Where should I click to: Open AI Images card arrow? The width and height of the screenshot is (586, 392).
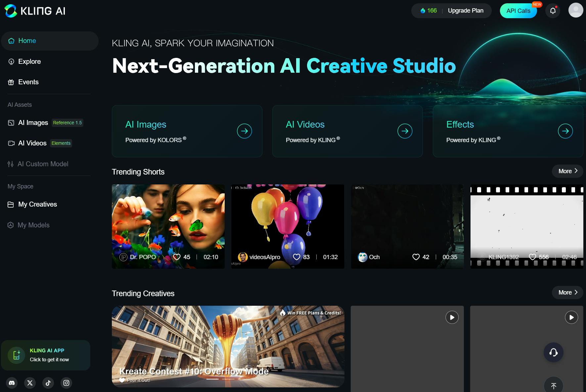coord(245,131)
